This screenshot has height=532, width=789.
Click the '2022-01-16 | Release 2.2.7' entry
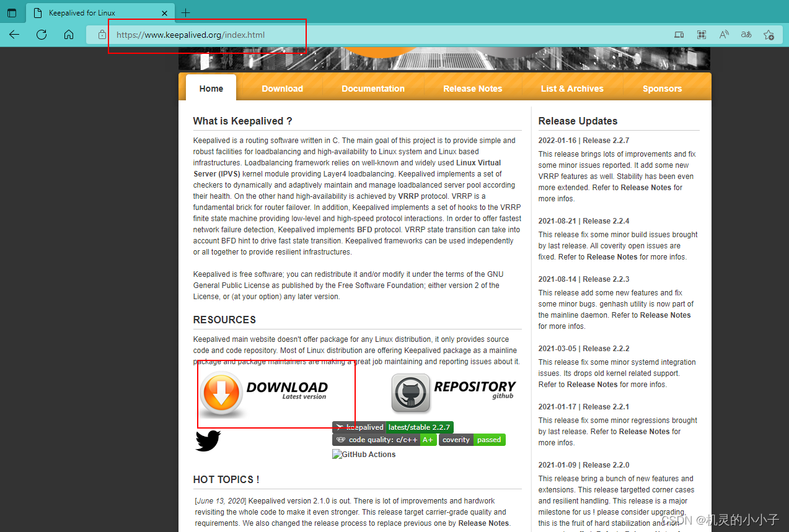[584, 141]
